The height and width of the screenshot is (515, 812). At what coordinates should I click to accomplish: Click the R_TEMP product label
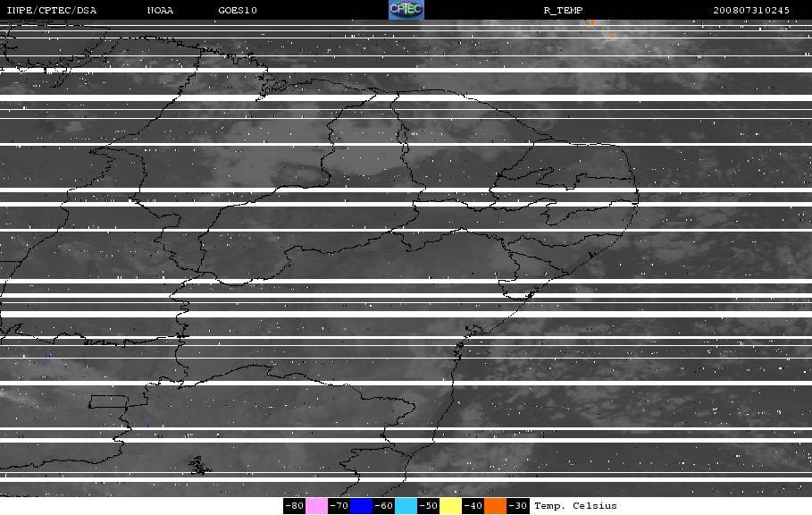(x=563, y=11)
